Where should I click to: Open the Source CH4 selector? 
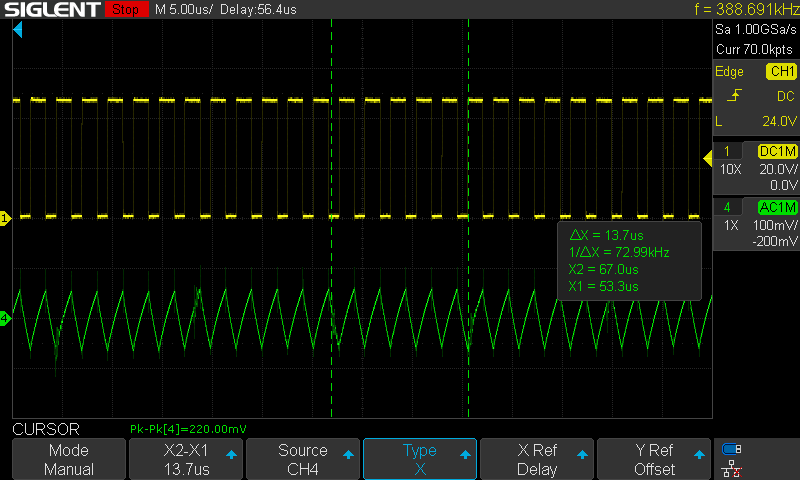point(303,459)
